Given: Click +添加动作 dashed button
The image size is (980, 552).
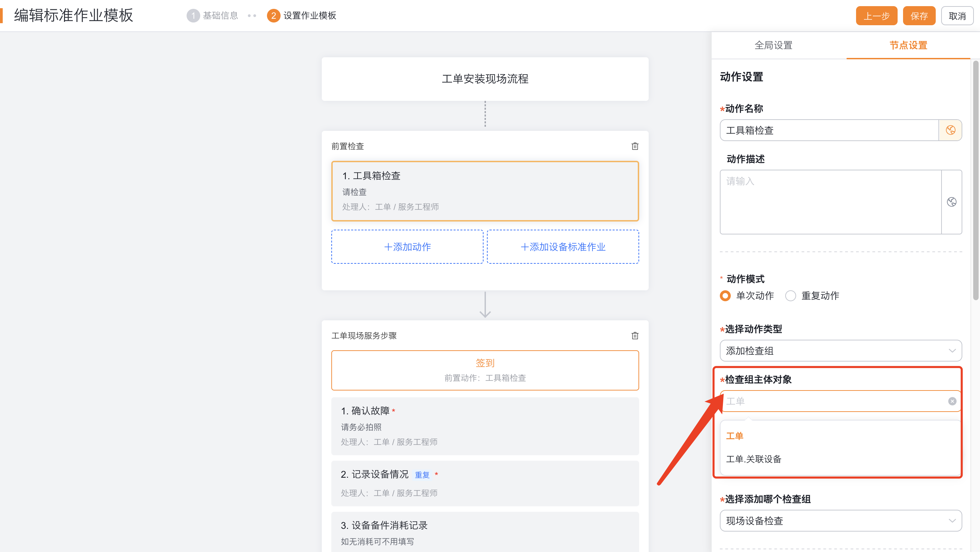Looking at the screenshot, I should point(407,247).
